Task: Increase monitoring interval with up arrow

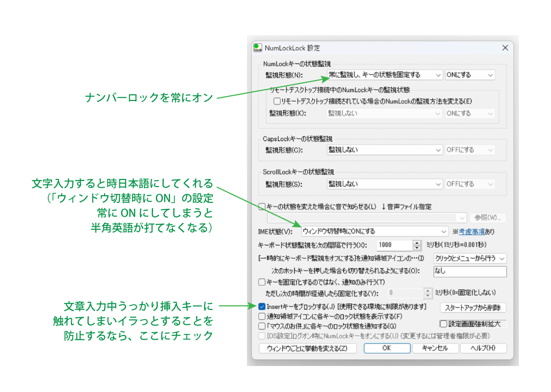Action: 417,242
